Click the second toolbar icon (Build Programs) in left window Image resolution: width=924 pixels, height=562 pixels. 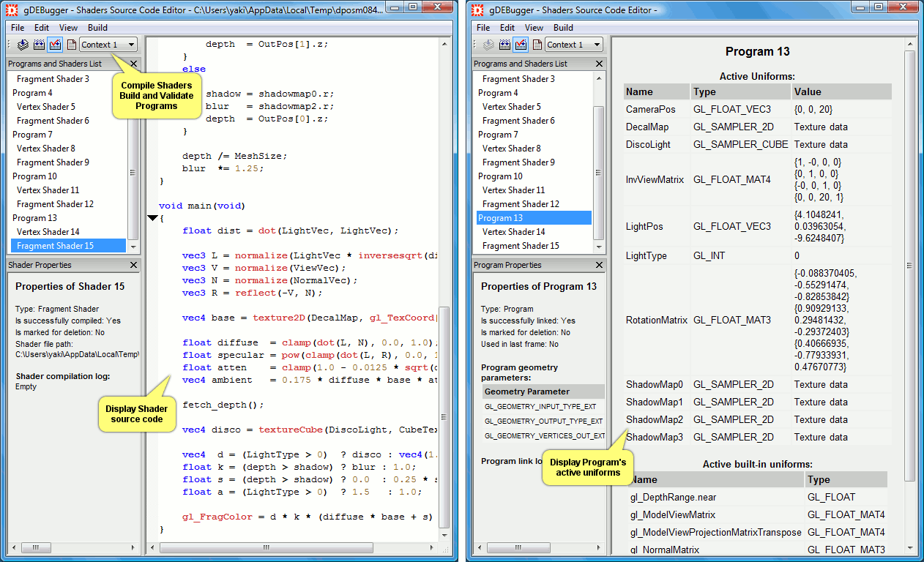coord(39,45)
